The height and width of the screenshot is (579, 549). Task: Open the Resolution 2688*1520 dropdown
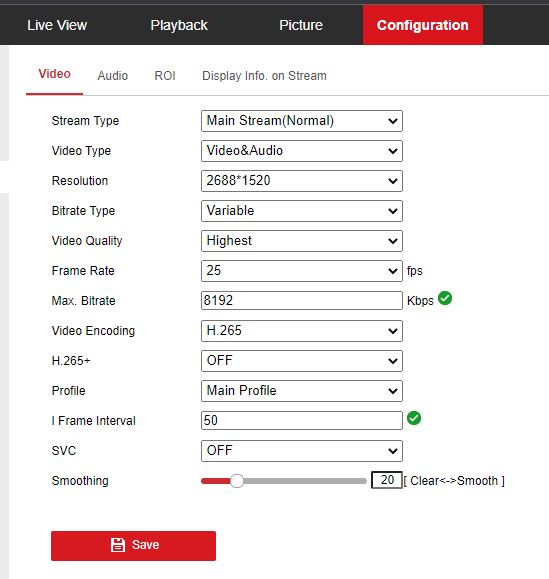pos(302,181)
